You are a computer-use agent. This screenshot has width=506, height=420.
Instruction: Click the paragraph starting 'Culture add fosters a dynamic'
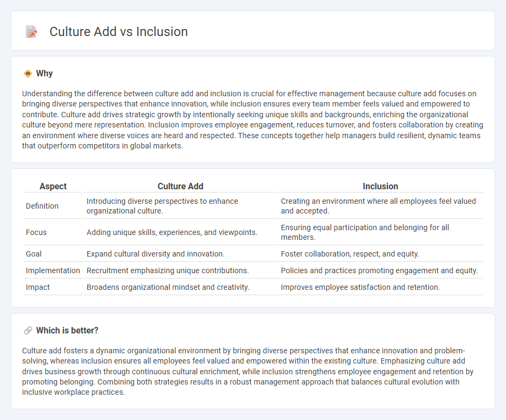click(x=248, y=371)
